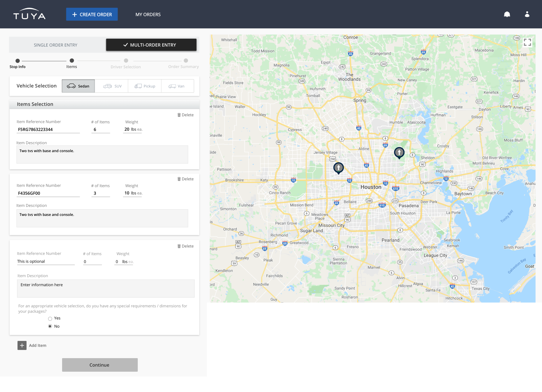Click Sugar Land label on the map
Image resolution: width=542 pixels, height=392 pixels.
pyautogui.click(x=311, y=231)
